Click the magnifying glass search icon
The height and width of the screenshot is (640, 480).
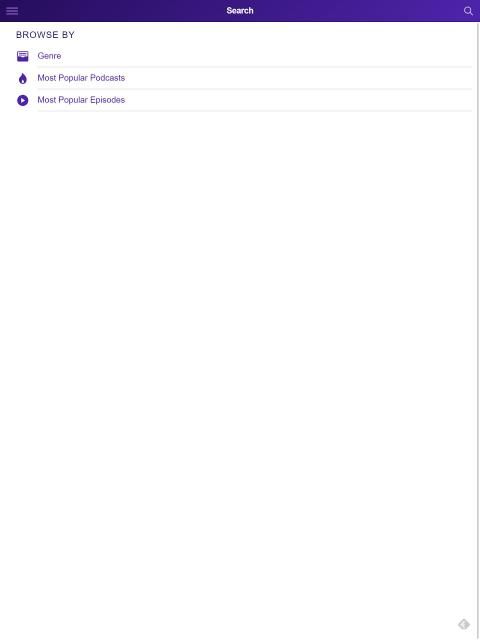[468, 11]
